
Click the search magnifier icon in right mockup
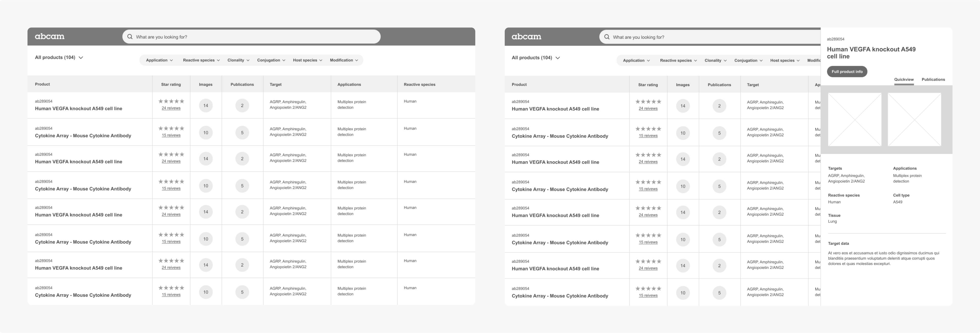pos(607,37)
